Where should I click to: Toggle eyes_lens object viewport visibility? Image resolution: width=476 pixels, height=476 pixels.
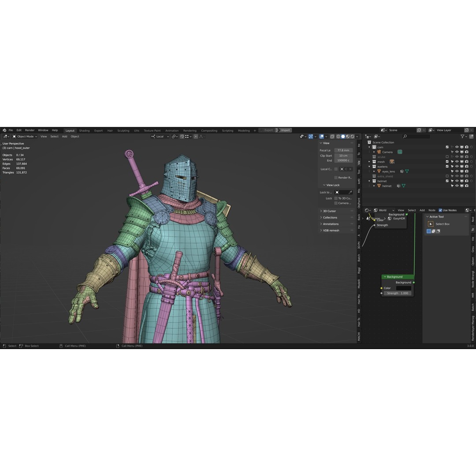(x=457, y=171)
